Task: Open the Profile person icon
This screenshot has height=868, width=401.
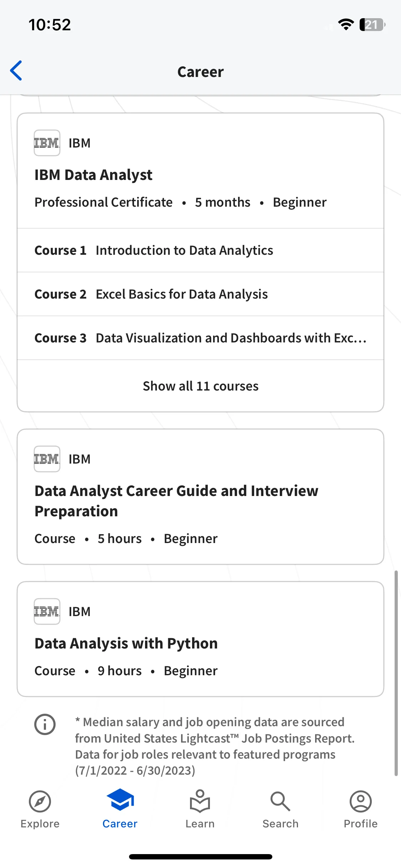Action: (x=361, y=801)
